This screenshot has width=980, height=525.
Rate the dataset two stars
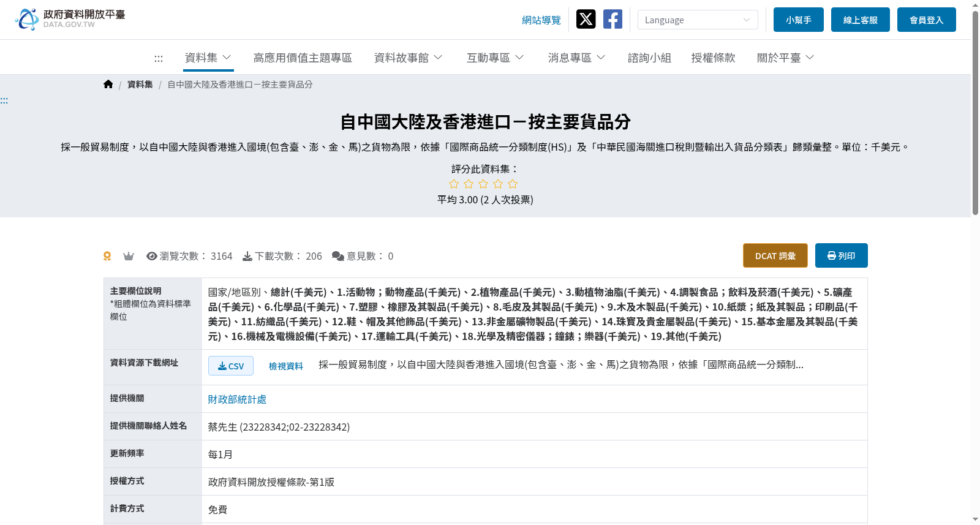coord(469,184)
